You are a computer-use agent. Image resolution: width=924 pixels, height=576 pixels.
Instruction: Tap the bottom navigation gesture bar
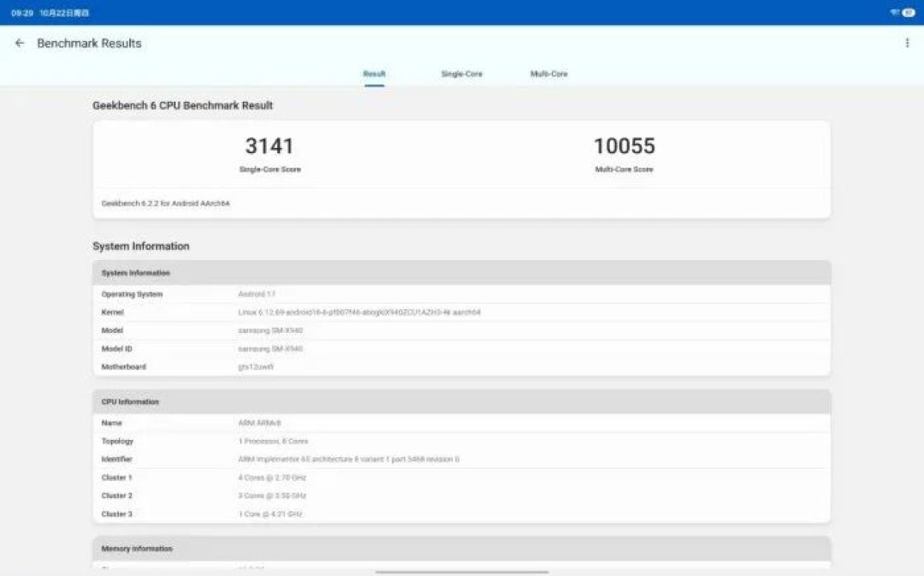tap(461, 572)
